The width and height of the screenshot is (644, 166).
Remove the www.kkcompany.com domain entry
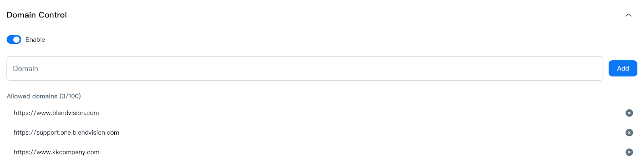coord(629,152)
